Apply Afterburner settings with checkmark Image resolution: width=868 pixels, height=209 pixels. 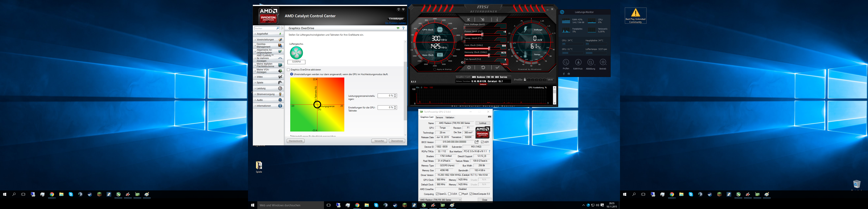point(497,68)
